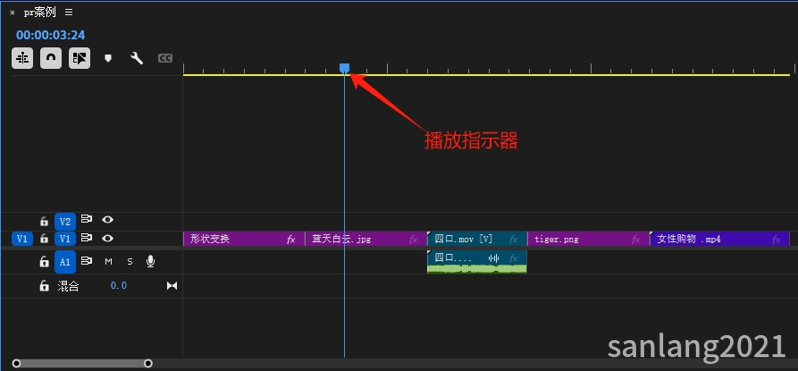Toggle insert sequences as nests button
This screenshot has height=371, width=798.
click(22, 59)
